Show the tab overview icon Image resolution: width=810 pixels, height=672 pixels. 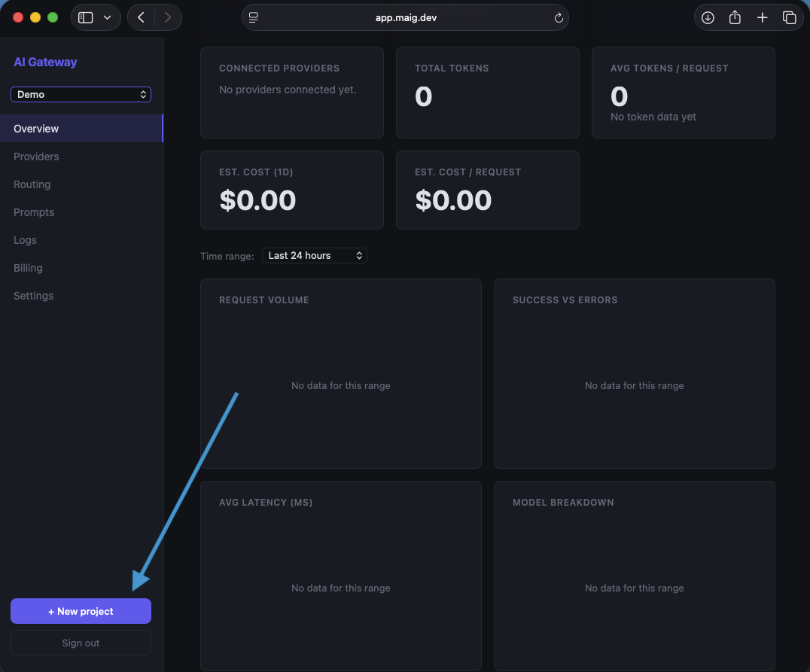(x=789, y=17)
